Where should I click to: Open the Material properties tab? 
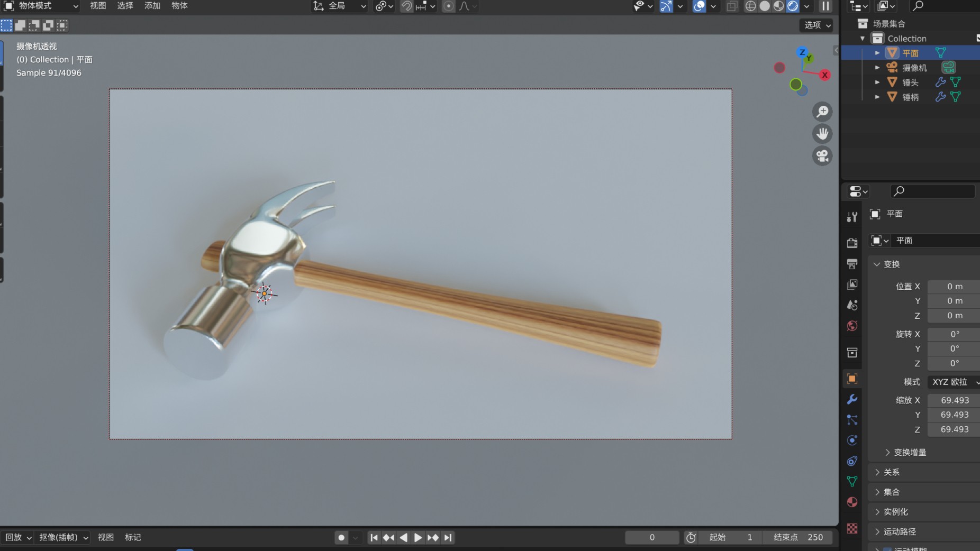pos(852,502)
